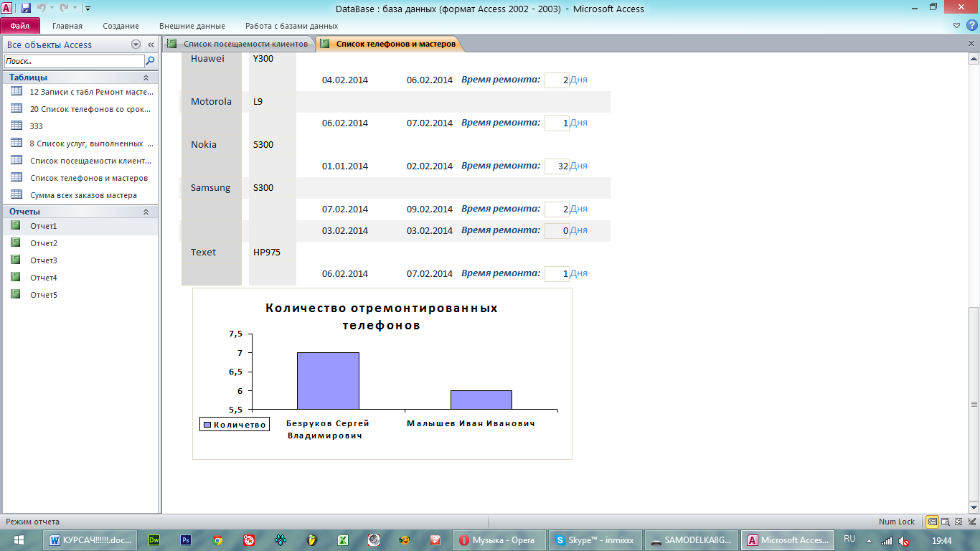Image resolution: width=980 pixels, height=551 pixels.
Task: Switch to Design View in status bar
Action: click(971, 522)
